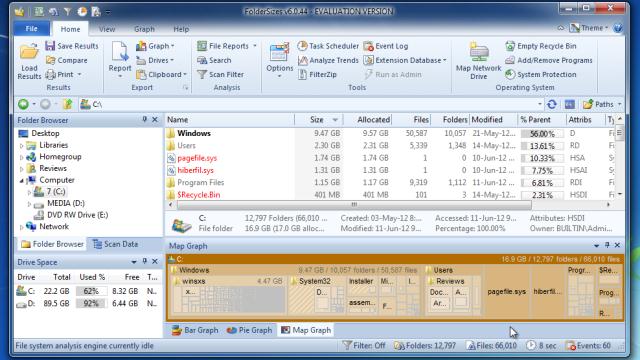
Task: Switch to the View ribbon tab
Action: (107, 29)
